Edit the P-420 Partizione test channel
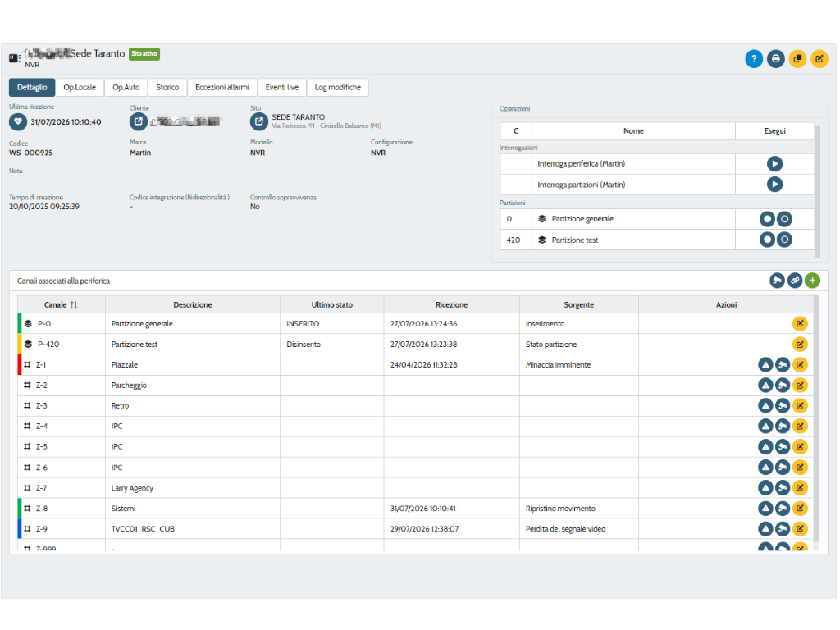 [x=800, y=345]
